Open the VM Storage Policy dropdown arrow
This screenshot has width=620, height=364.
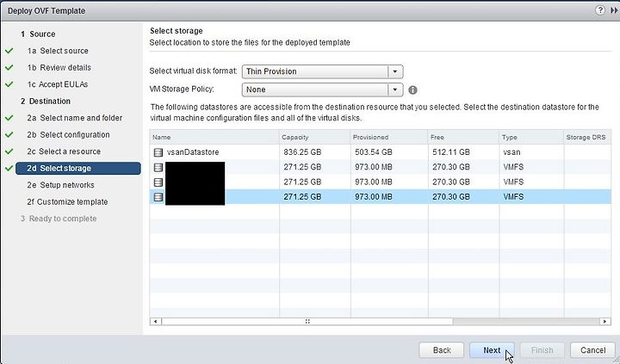(394, 89)
